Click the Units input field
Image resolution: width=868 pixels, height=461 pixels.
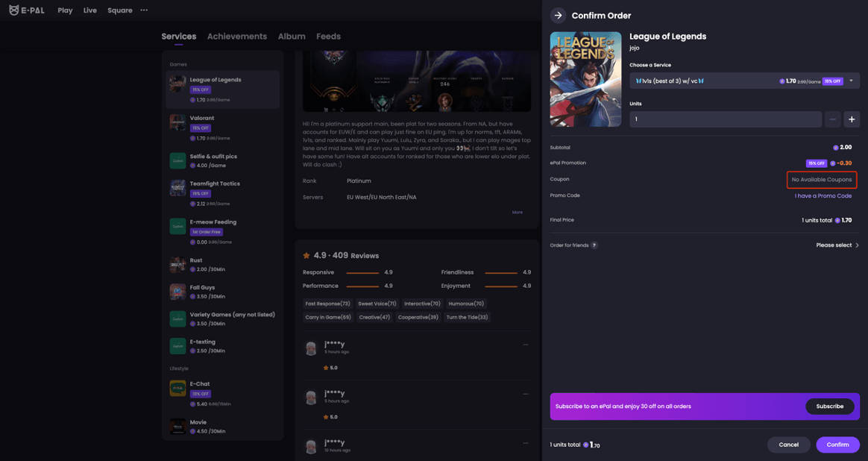coord(725,119)
